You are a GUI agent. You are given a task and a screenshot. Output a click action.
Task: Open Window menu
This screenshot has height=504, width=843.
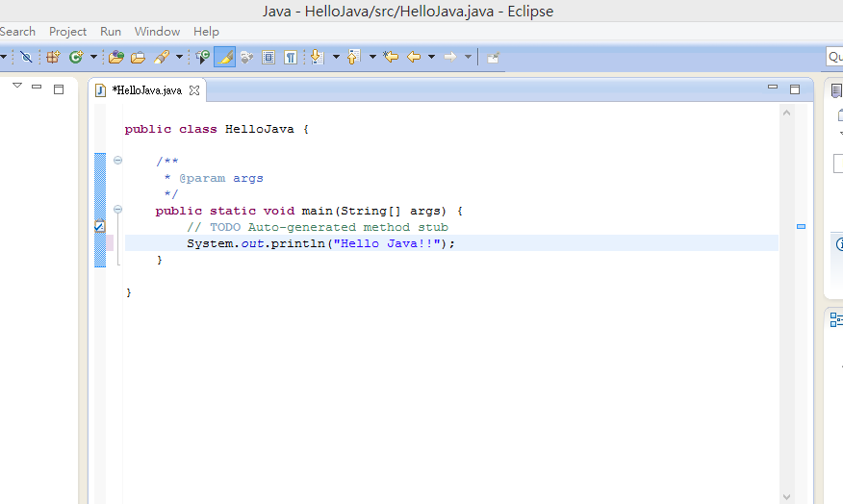click(157, 31)
